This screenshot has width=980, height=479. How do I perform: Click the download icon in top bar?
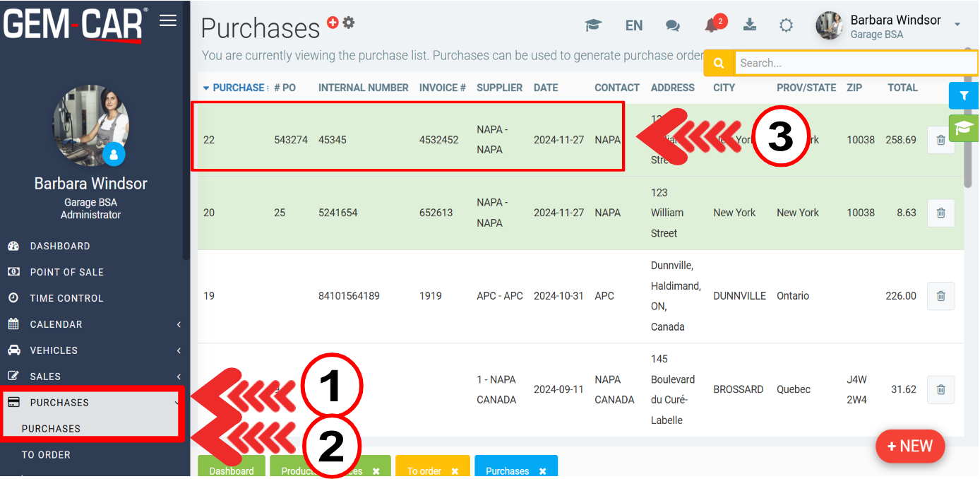750,25
